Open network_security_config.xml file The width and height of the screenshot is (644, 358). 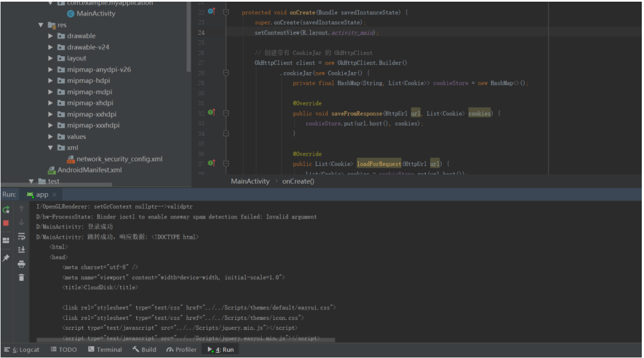coord(120,159)
